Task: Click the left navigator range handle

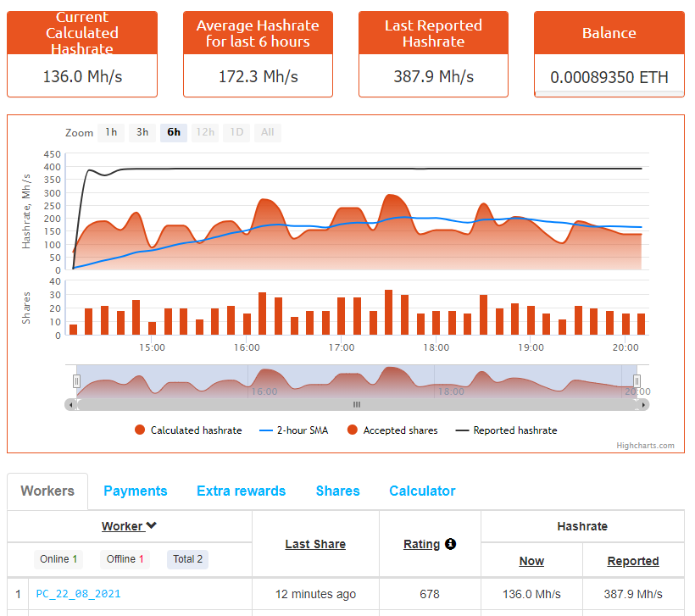Action: (76, 381)
